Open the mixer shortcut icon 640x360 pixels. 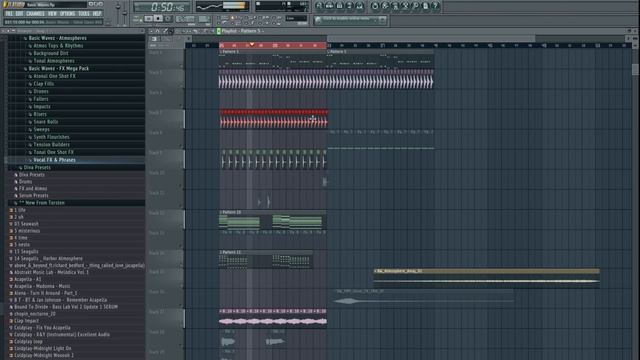click(359, 6)
